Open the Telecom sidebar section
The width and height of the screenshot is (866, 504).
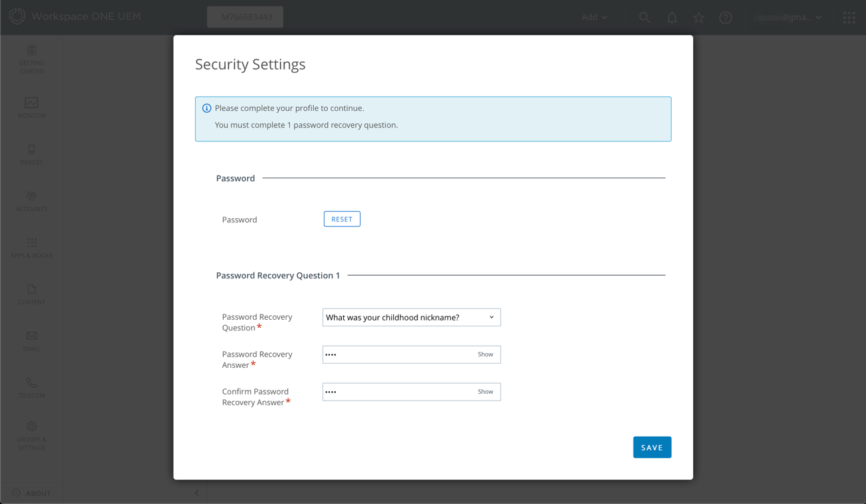(x=31, y=388)
